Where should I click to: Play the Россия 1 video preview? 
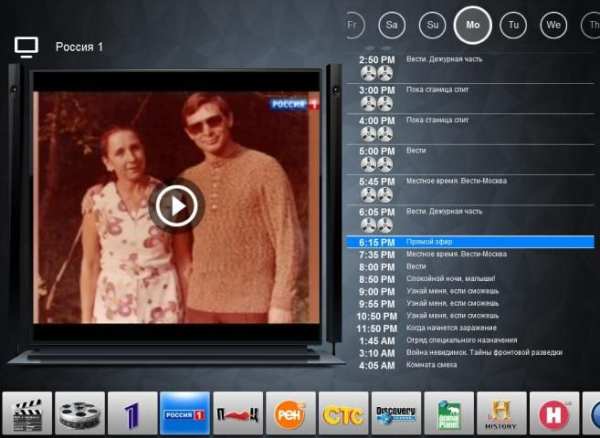pyautogui.click(x=176, y=207)
